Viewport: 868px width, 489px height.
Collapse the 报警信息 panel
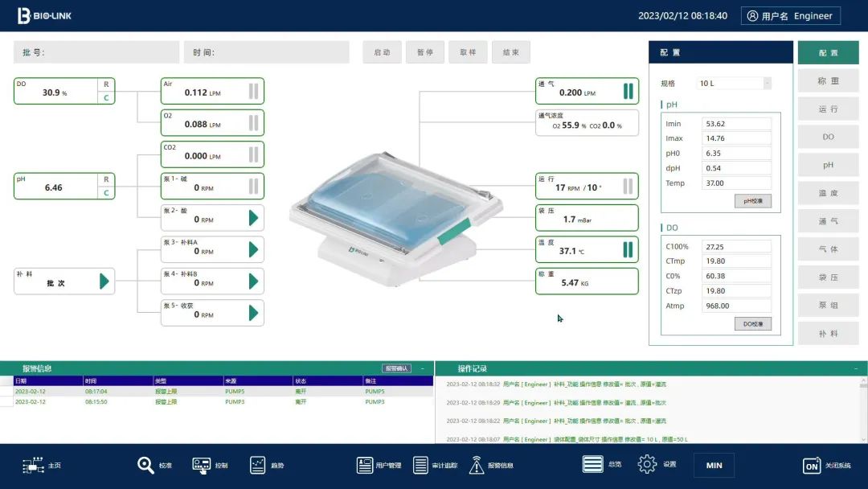(423, 368)
